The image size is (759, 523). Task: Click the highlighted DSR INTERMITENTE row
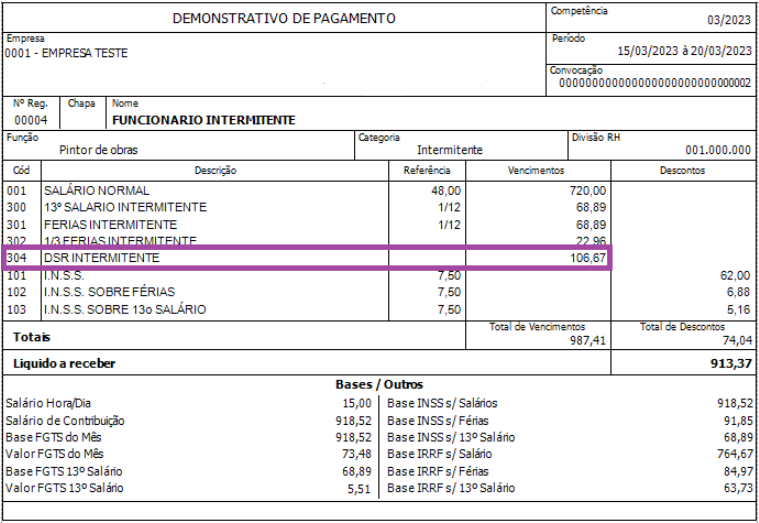pos(307,258)
